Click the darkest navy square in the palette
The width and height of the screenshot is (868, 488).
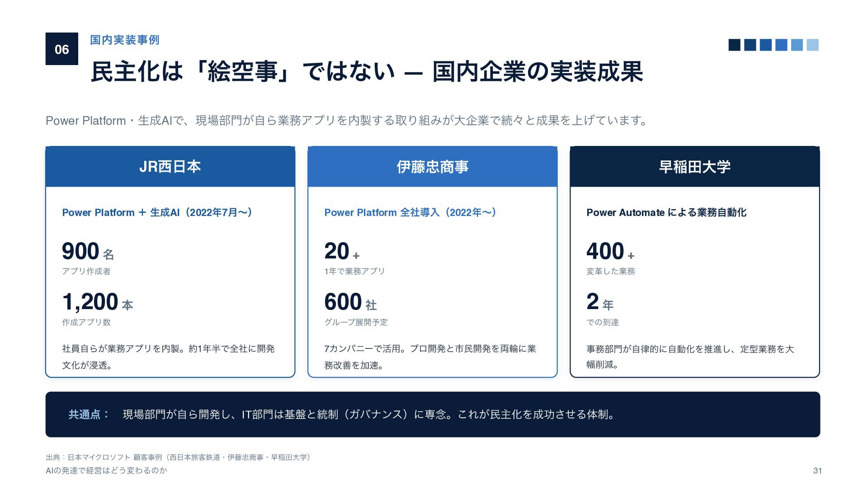735,45
